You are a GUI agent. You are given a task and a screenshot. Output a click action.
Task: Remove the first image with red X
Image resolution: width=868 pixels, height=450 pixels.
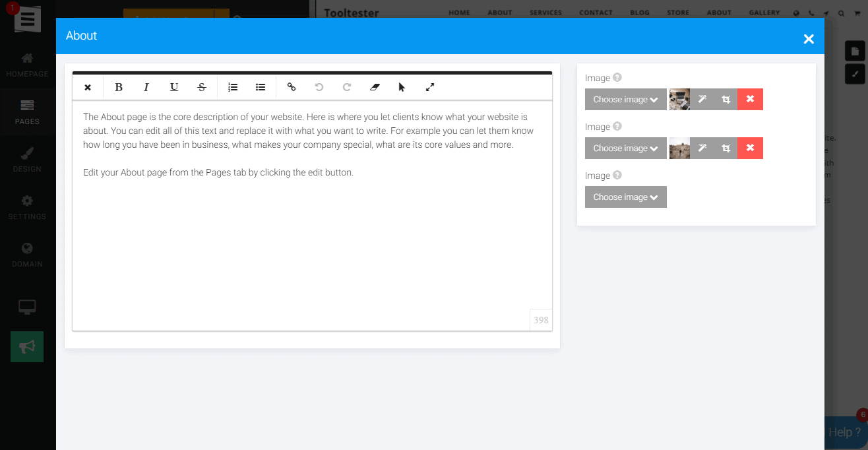click(750, 100)
